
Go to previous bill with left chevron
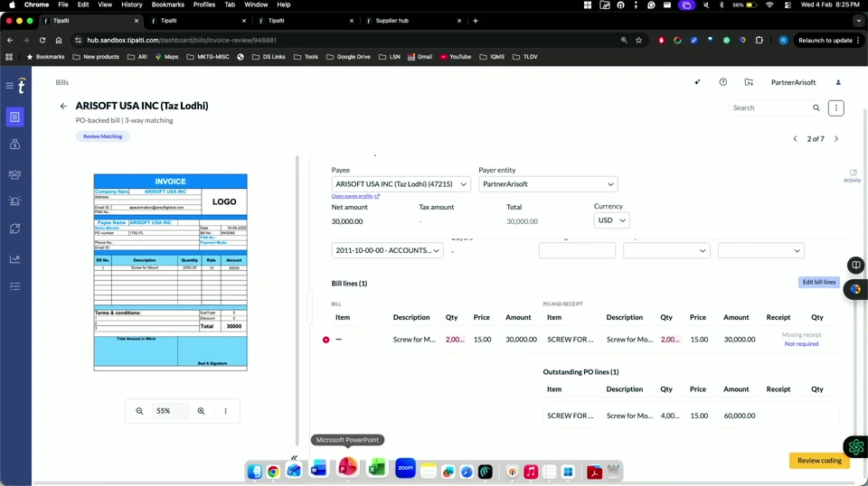795,139
